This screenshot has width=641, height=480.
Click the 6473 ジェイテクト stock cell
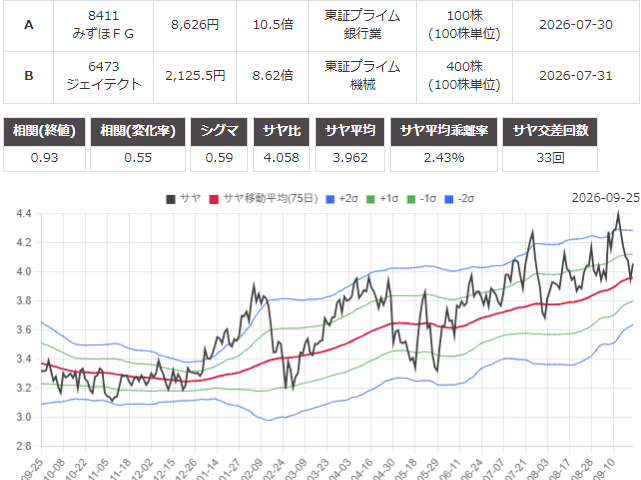coord(103,76)
